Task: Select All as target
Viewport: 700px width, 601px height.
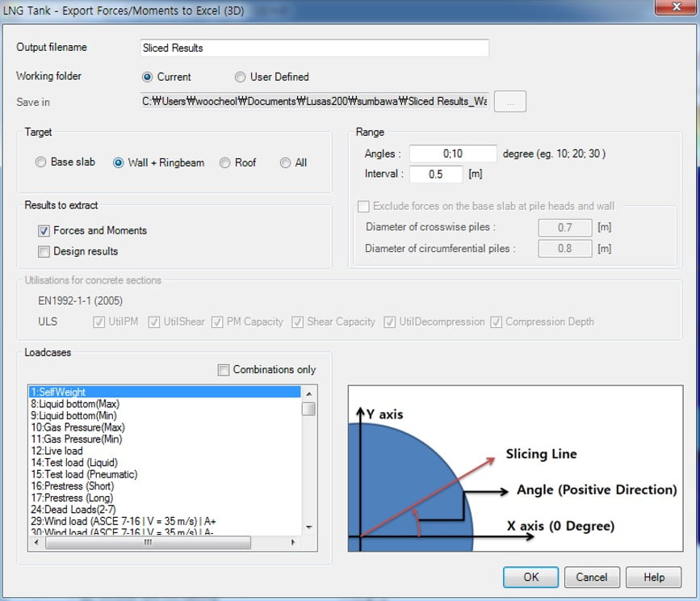Action: point(285,162)
